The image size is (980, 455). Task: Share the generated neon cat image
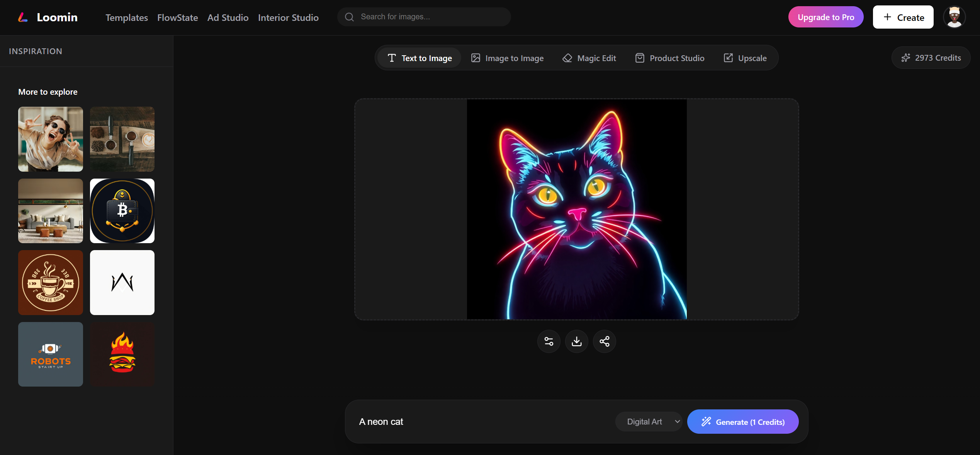tap(604, 341)
